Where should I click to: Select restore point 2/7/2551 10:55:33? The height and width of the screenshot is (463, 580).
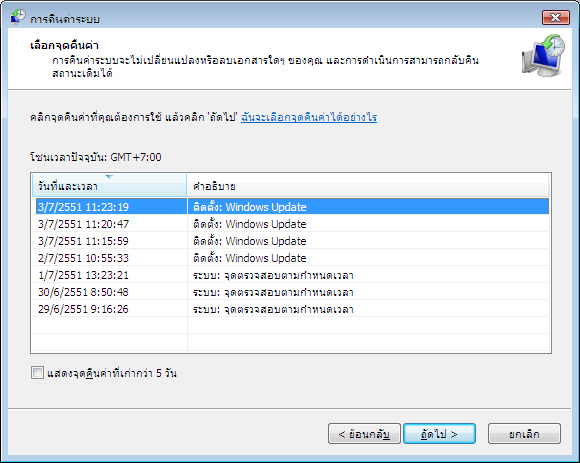click(x=292, y=258)
